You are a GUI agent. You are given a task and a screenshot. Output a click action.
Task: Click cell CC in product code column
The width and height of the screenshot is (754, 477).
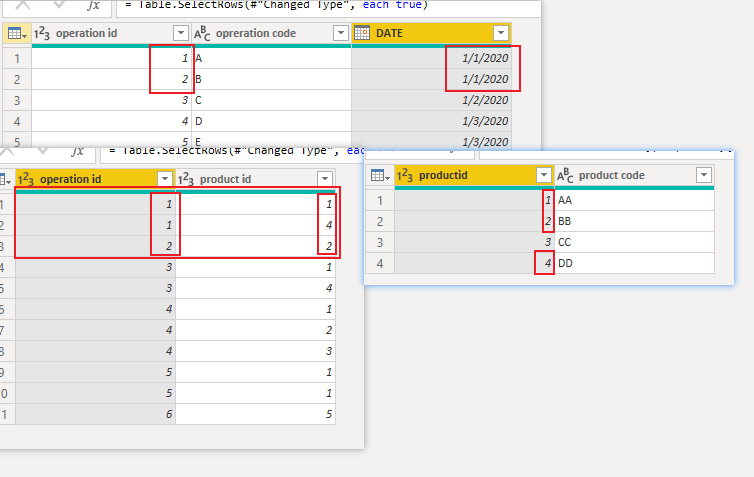[x=634, y=242]
